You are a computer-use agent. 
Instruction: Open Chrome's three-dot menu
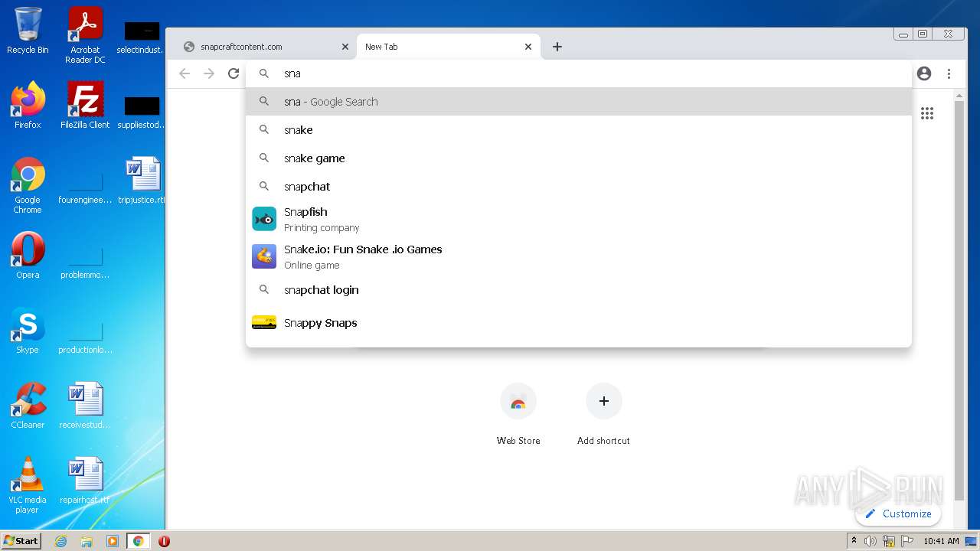[949, 73]
